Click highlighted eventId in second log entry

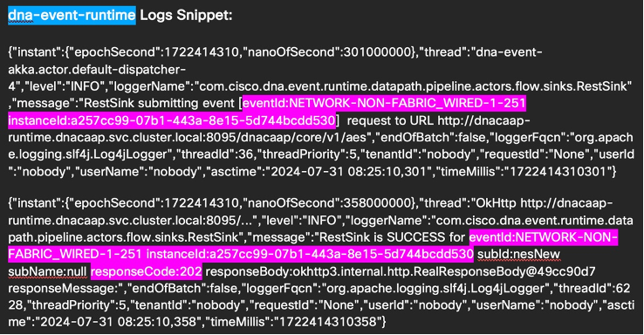[x=313, y=245]
